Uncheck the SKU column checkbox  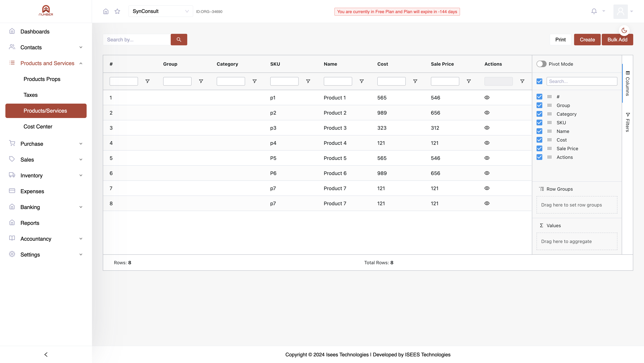(x=539, y=123)
